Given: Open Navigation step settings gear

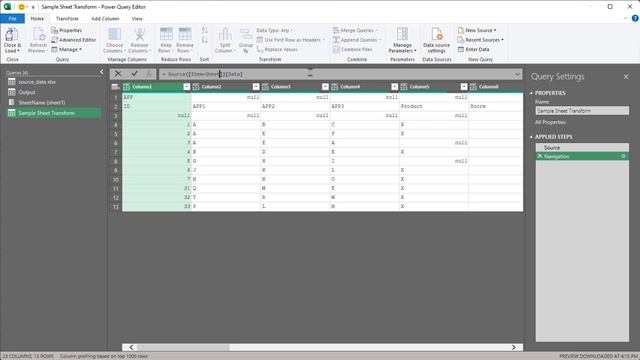Looking at the screenshot, I should [x=623, y=156].
